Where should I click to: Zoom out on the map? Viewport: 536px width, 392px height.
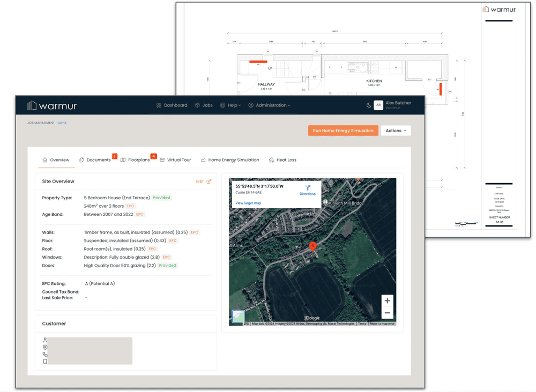click(387, 313)
